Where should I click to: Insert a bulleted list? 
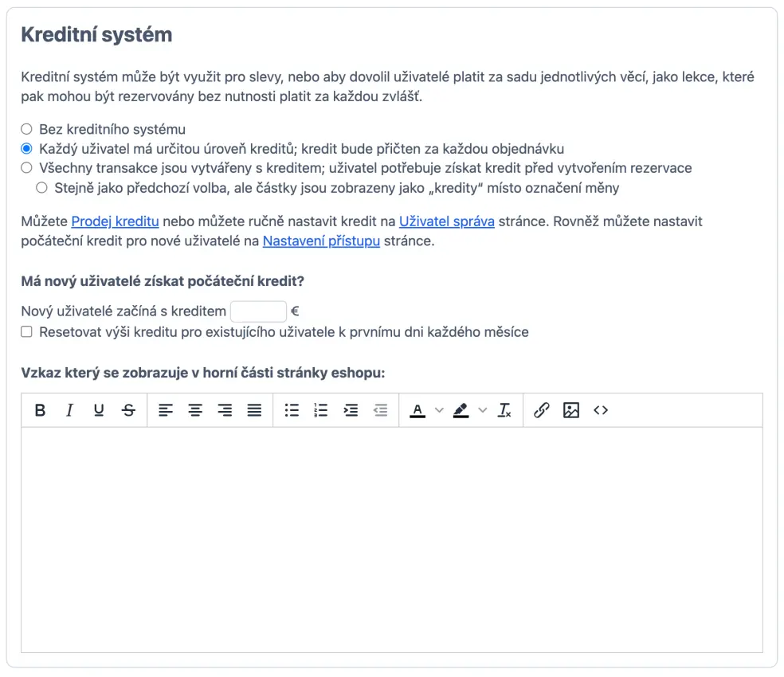[292, 410]
